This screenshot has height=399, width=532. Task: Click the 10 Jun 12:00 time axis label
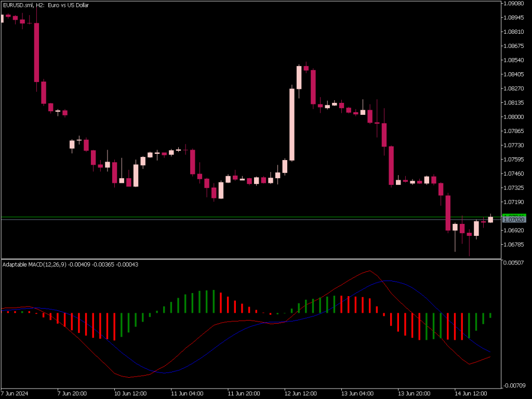(130, 393)
